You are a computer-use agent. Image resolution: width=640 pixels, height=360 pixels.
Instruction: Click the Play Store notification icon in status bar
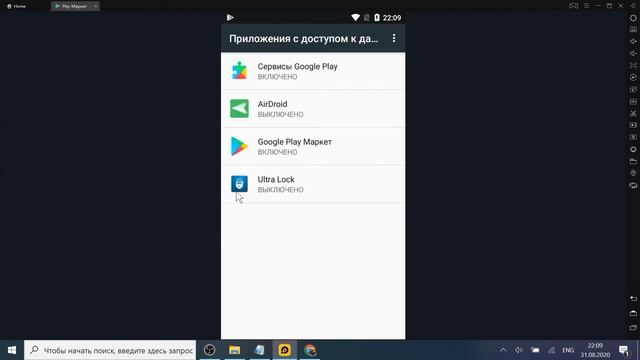(230, 18)
